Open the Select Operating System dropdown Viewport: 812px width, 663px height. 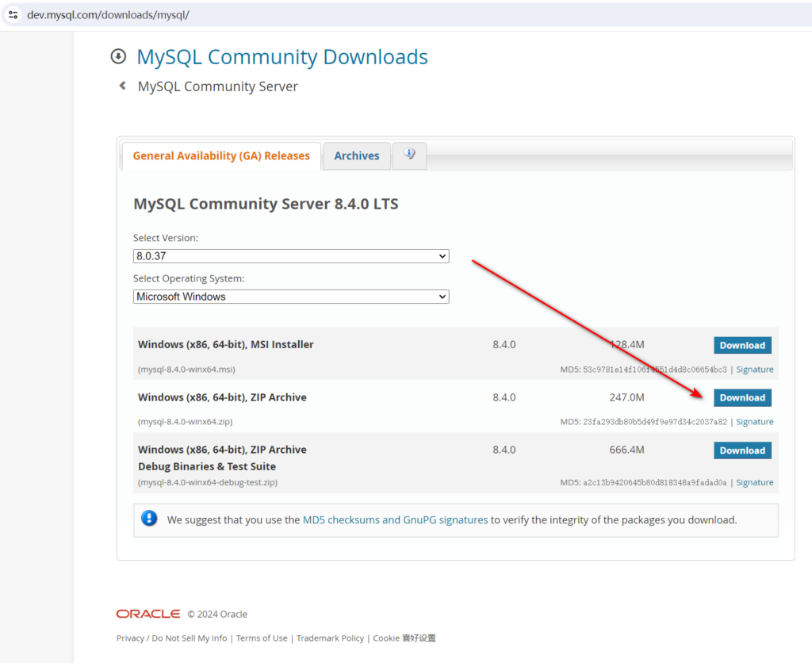coord(291,297)
